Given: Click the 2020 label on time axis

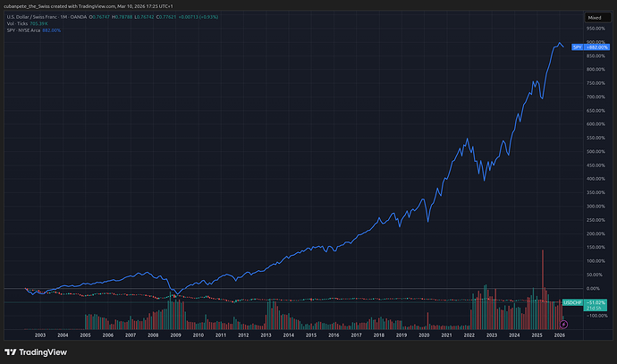Looking at the screenshot, I should (x=424, y=335).
